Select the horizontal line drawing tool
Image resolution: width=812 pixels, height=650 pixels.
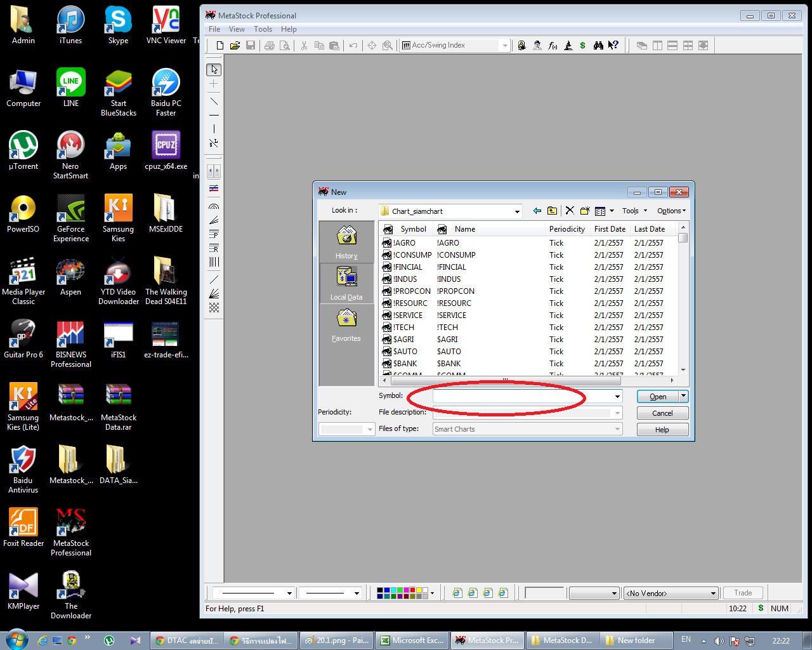(214, 116)
